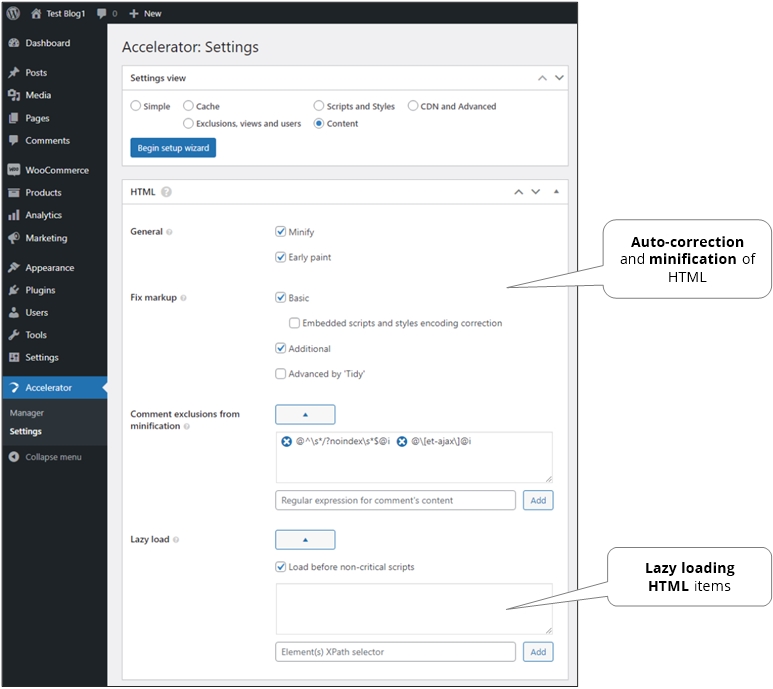Click the Collapse menu link
This screenshot has height=689, width=773.
pos(53,457)
